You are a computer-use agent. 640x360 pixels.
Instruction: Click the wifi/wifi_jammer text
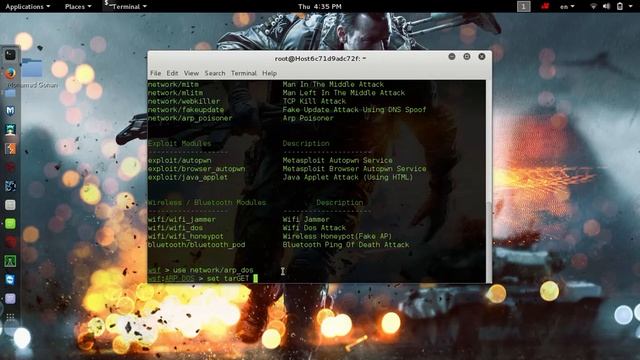coord(182,220)
